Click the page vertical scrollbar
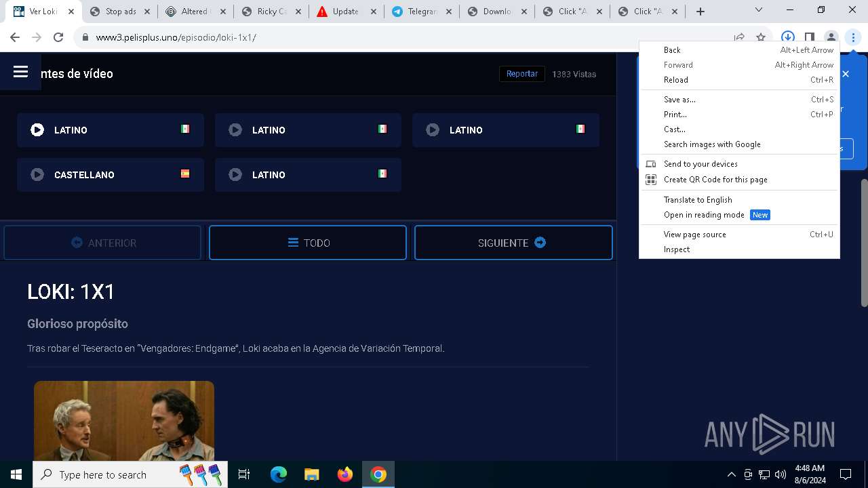 pyautogui.click(x=864, y=243)
